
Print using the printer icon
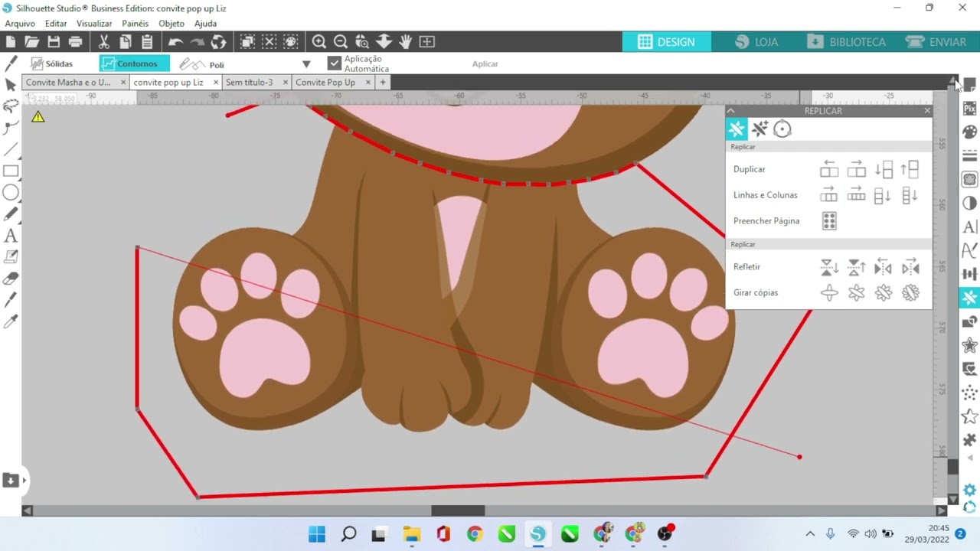(75, 42)
